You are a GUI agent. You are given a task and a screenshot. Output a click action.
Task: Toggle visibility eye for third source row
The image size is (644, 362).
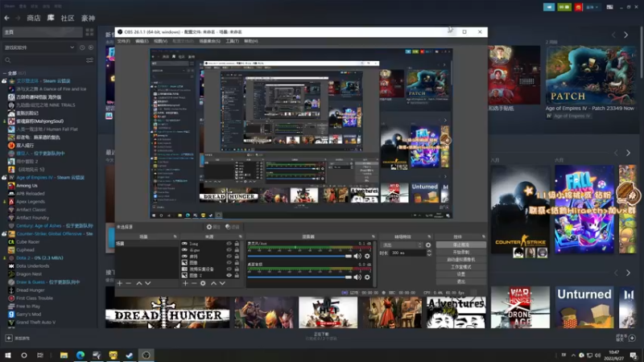pos(229,256)
